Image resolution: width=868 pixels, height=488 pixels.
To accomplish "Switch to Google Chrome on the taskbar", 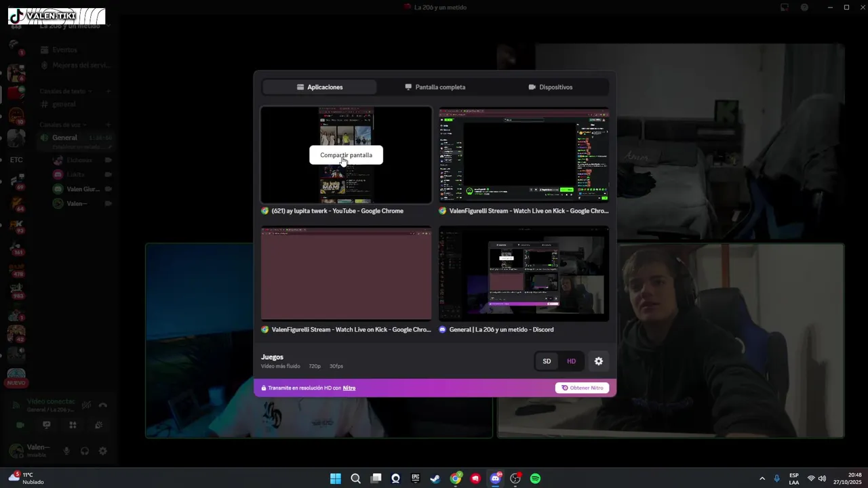I will point(456,479).
